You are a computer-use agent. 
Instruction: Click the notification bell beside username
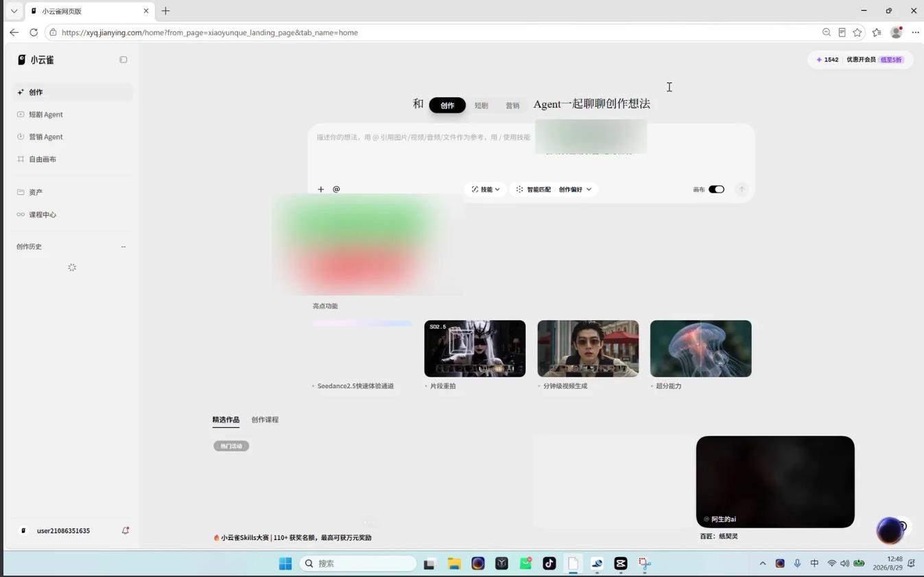(126, 530)
